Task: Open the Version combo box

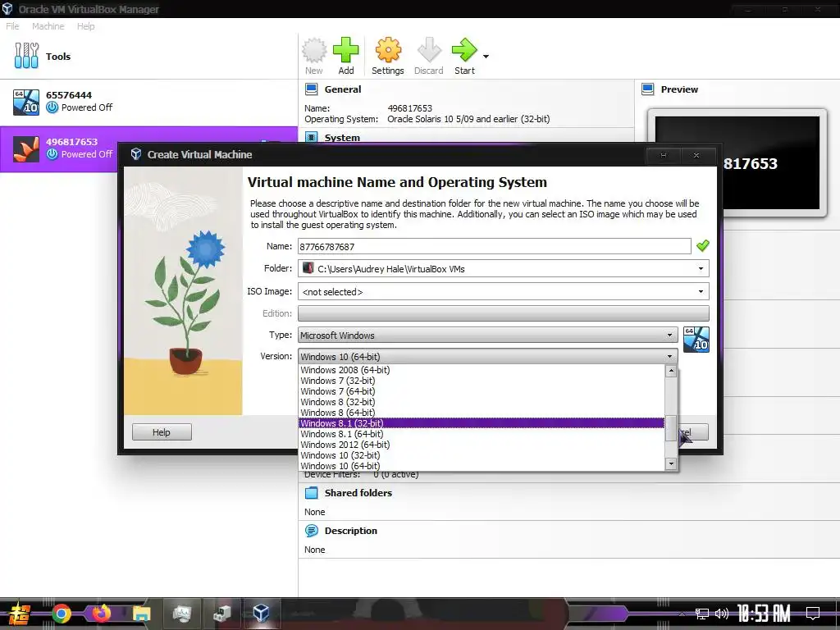Action: pyautogui.click(x=487, y=356)
